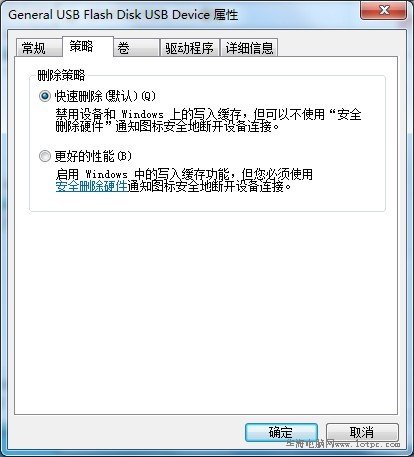
Task: Click the 属性 word in the window title
Action: [226, 15]
